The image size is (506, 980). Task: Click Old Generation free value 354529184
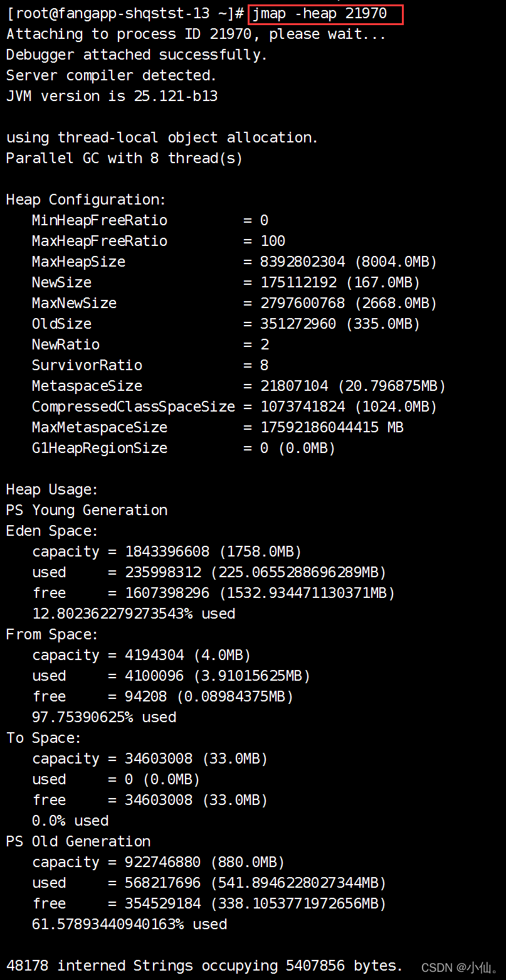[163, 903]
